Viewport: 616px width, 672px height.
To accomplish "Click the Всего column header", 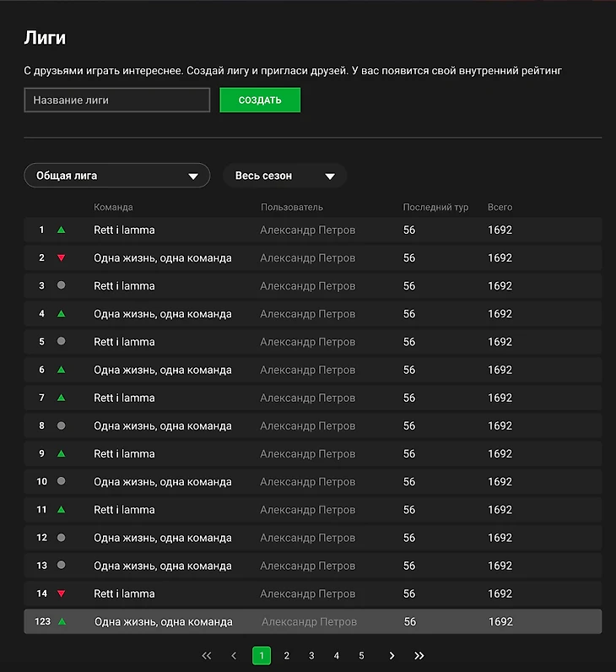I will click(500, 207).
